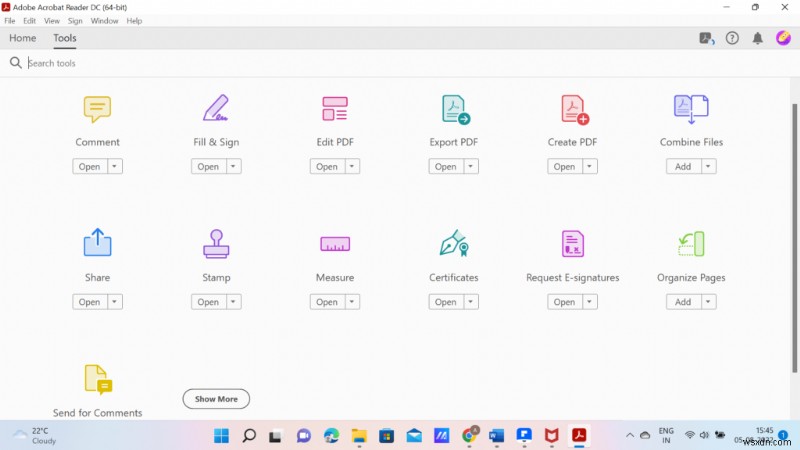800x450 pixels.
Task: Open the Edit menu
Action: pyautogui.click(x=30, y=21)
